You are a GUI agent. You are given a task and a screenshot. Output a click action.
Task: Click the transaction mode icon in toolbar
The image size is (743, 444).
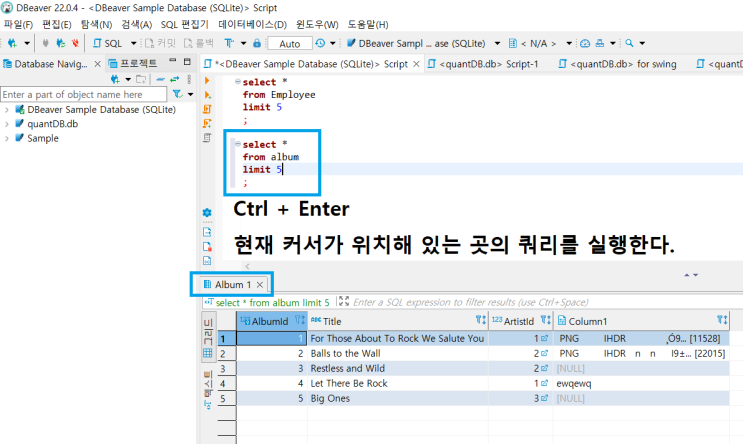229,43
